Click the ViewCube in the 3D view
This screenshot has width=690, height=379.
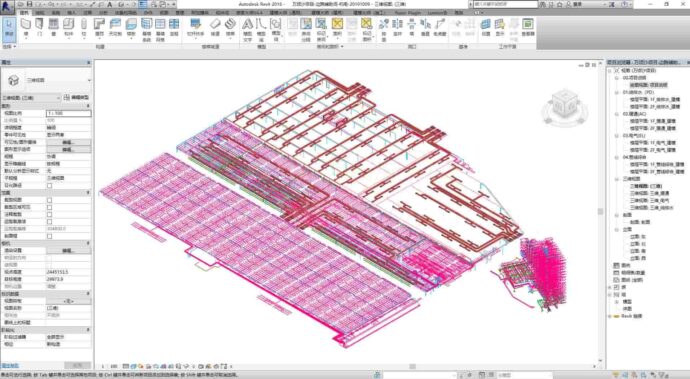[565, 106]
